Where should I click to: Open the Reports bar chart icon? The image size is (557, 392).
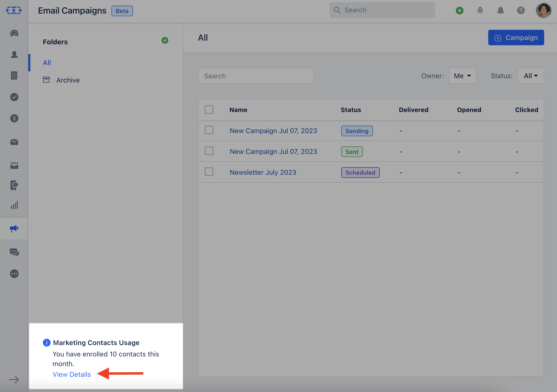point(14,205)
